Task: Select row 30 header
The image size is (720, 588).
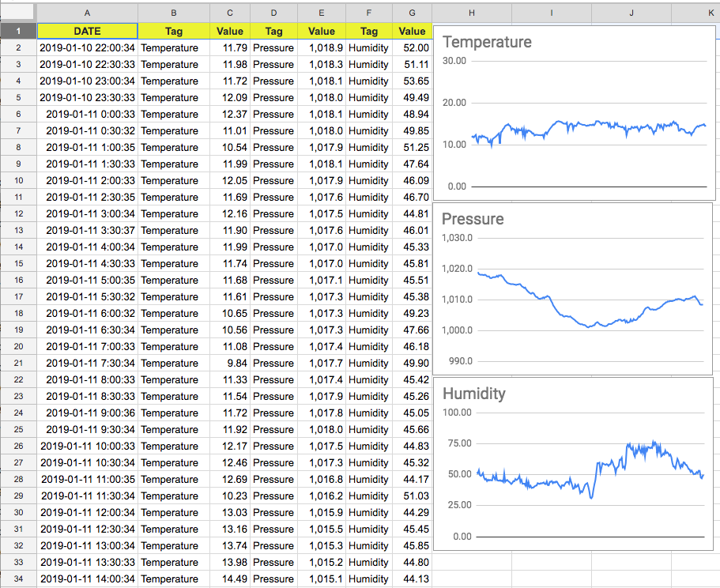Action: (x=17, y=512)
